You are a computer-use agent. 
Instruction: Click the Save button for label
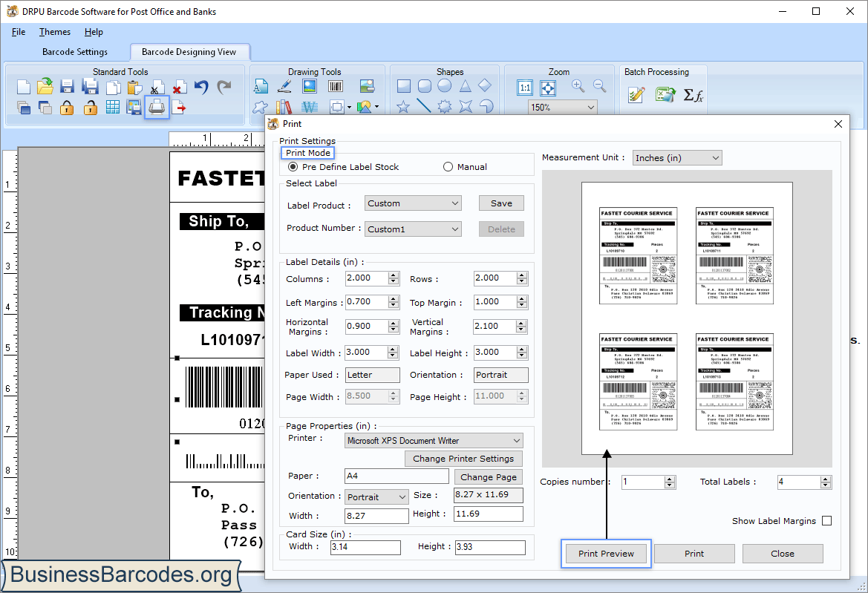501,203
